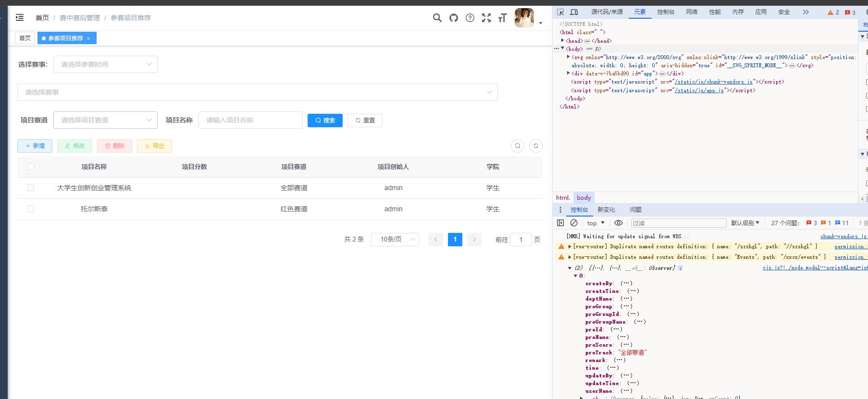This screenshot has height=399, width=868.
Task: Click the 导出 export button
Action: coord(154,146)
